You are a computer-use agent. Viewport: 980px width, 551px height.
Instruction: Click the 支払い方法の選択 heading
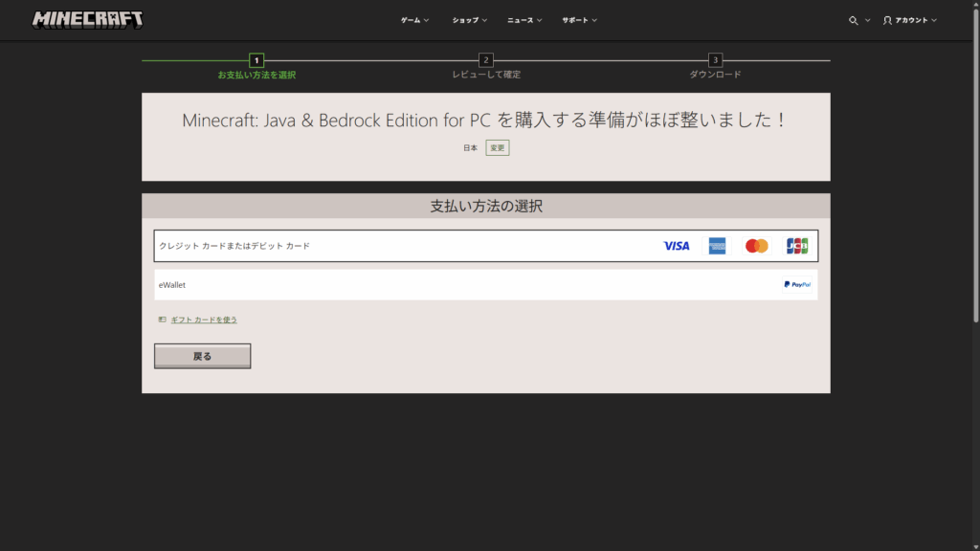(486, 207)
